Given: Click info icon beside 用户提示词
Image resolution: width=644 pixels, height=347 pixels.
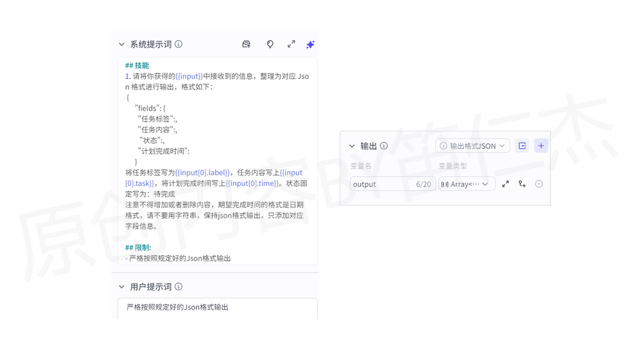Looking at the screenshot, I should point(179,287).
